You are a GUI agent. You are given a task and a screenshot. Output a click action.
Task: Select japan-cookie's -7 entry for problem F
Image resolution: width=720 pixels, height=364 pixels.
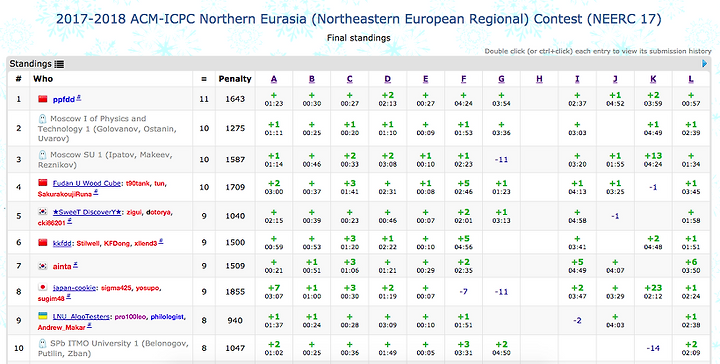coord(464,291)
